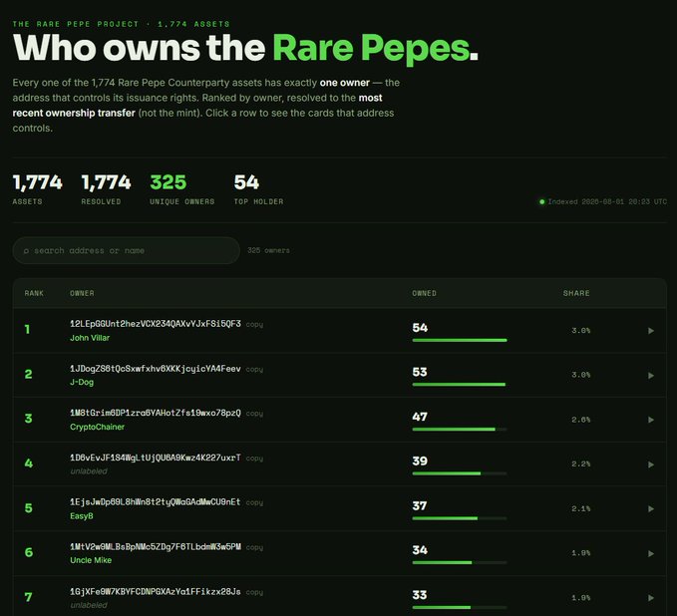Image resolution: width=677 pixels, height=616 pixels.
Task: Click the SHARE column header
Action: pos(576,293)
